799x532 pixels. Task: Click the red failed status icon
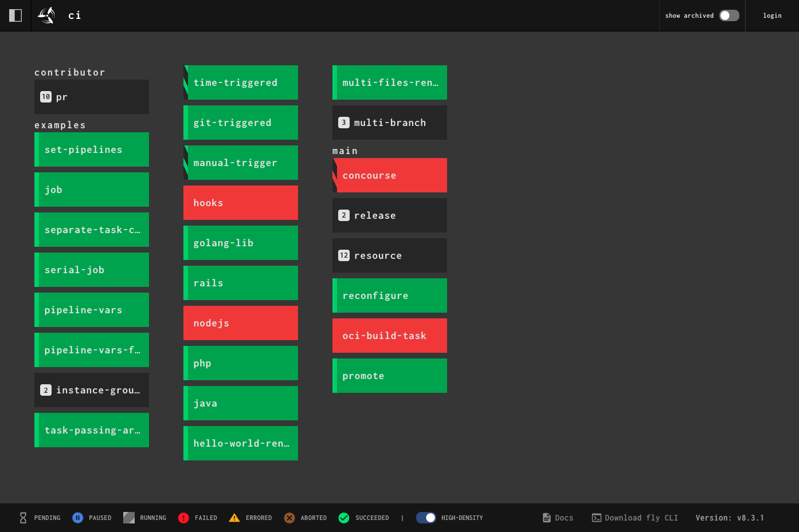tap(183, 518)
